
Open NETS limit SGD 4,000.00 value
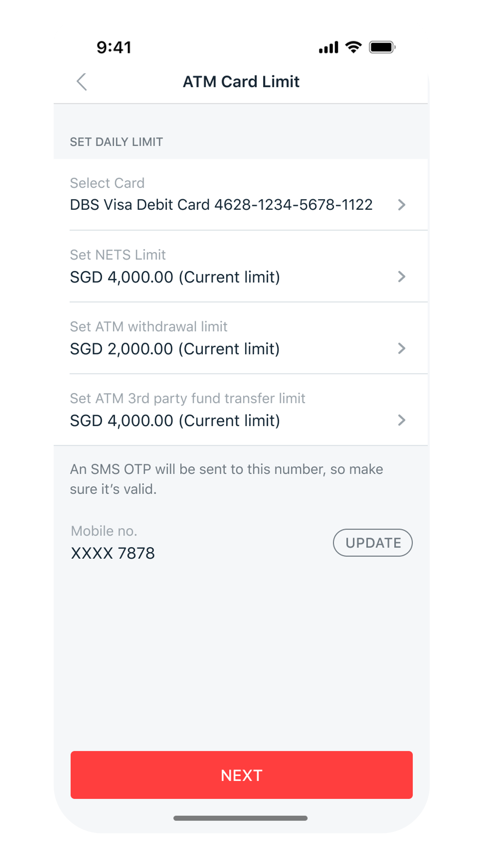(x=175, y=277)
